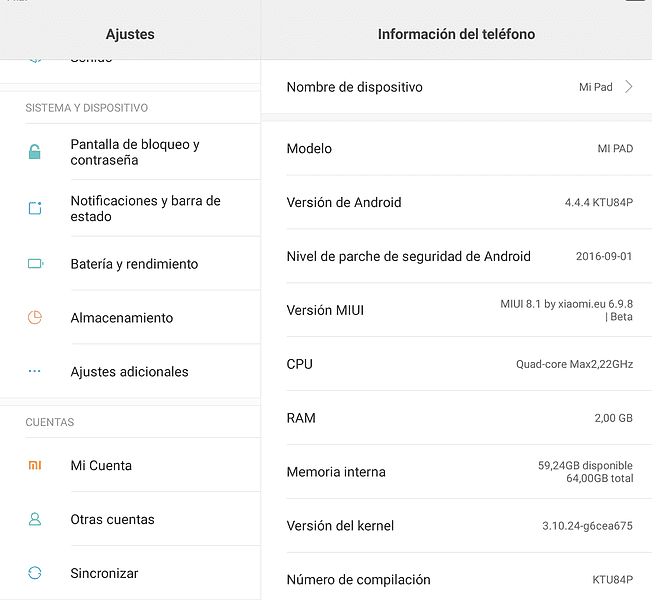Tap the Memoria interna label
652x600 pixels.
point(336,472)
